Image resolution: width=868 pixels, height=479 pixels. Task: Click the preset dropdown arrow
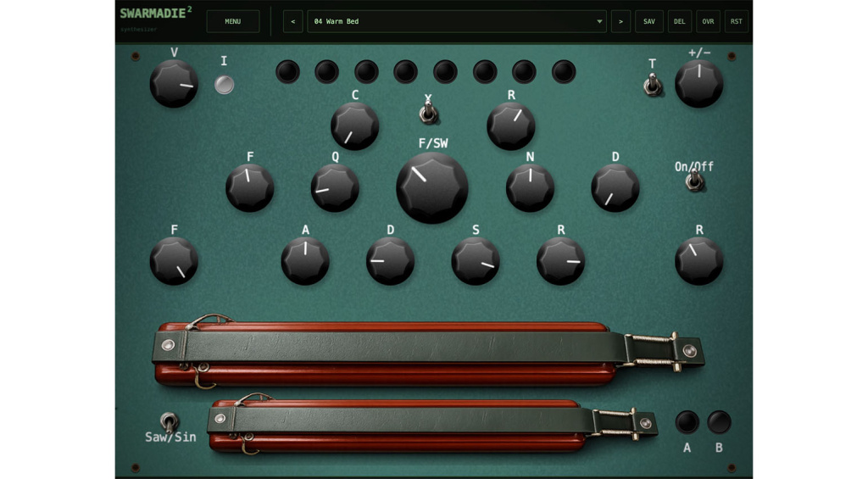pos(599,21)
